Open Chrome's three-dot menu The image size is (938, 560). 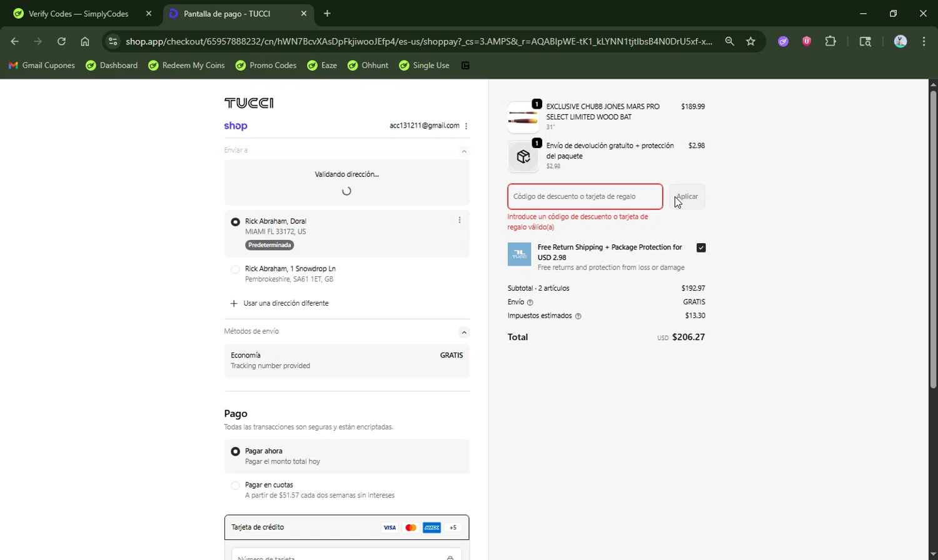(x=924, y=41)
